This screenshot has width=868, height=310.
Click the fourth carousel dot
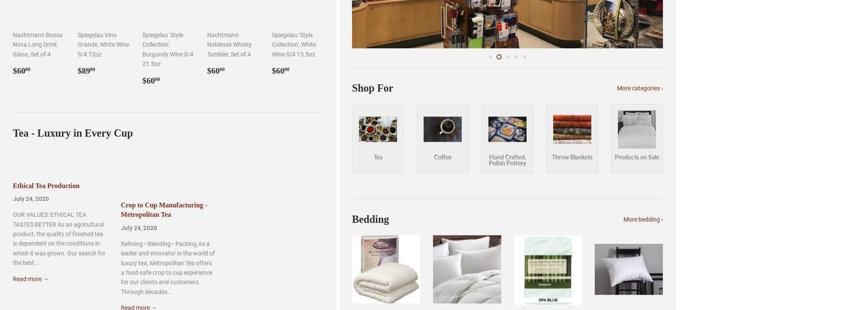516,57
